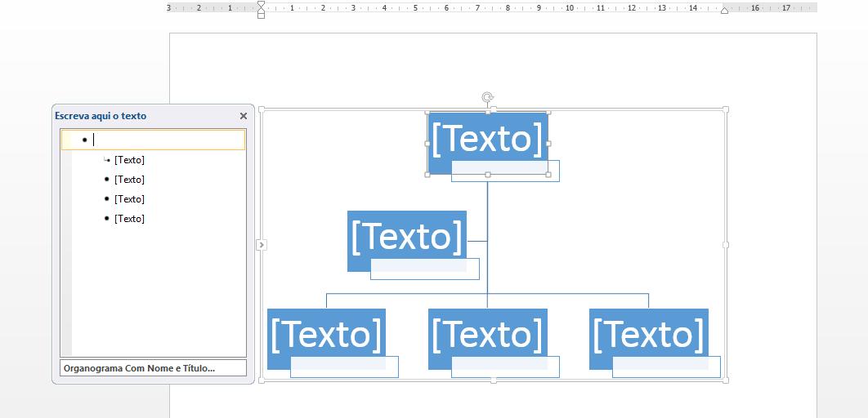Click the empty first bullet text field
Viewport: 868px width, 418px height.
tap(163, 140)
